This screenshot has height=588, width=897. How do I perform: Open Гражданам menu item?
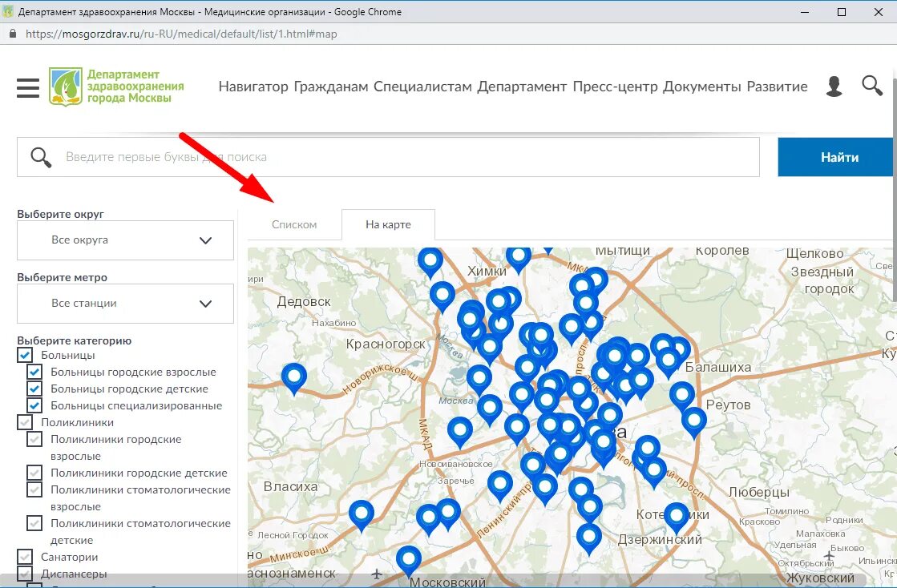(x=330, y=87)
